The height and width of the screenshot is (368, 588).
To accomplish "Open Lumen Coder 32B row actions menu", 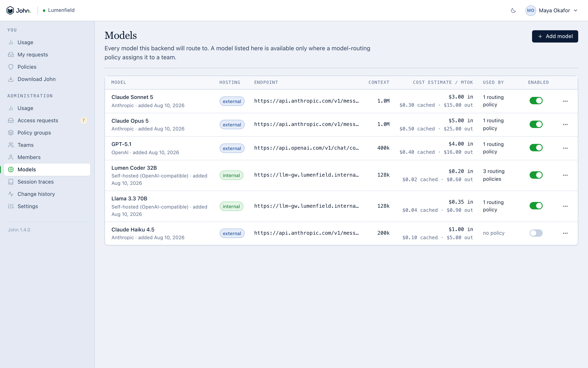I will pos(565,175).
